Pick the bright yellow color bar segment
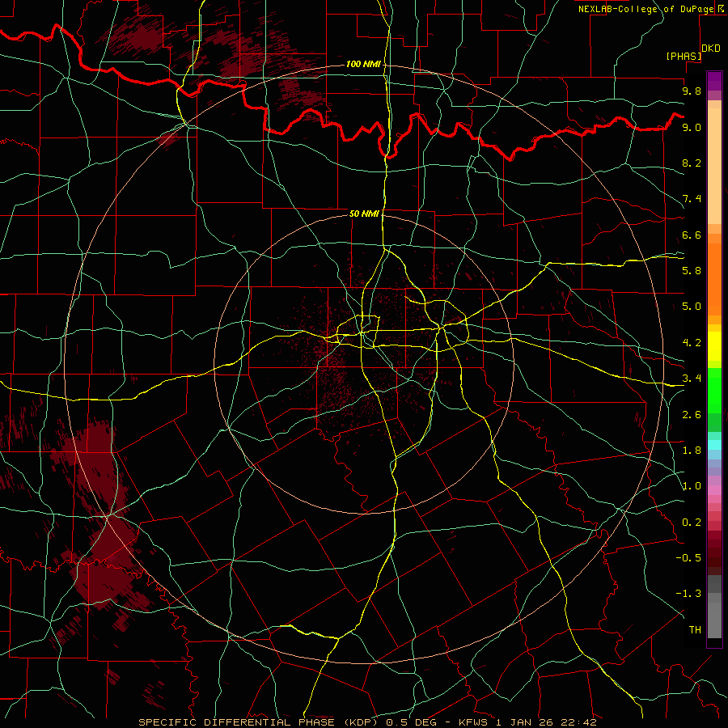This screenshot has height=728, width=728. pyautogui.click(x=714, y=346)
